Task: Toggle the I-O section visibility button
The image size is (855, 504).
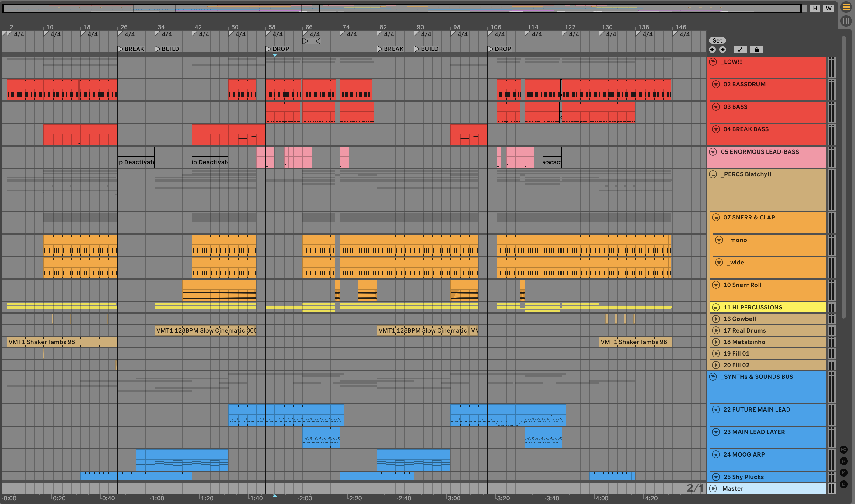Action: [x=844, y=450]
